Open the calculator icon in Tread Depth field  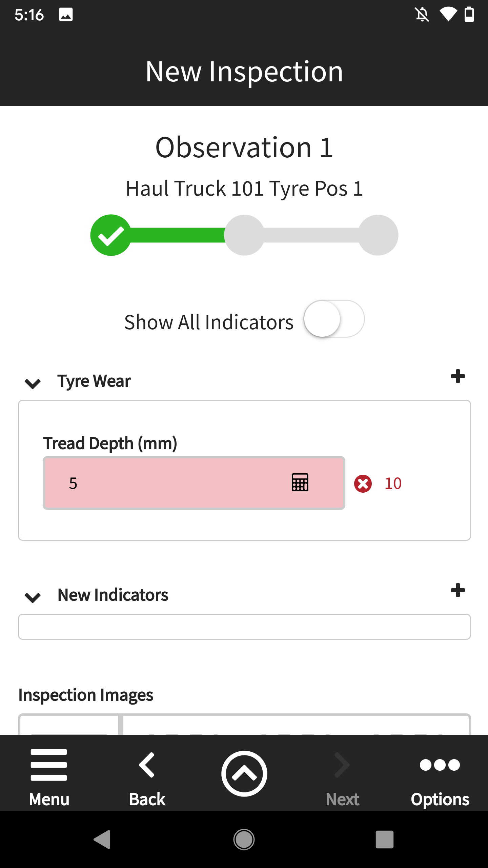pos(300,482)
